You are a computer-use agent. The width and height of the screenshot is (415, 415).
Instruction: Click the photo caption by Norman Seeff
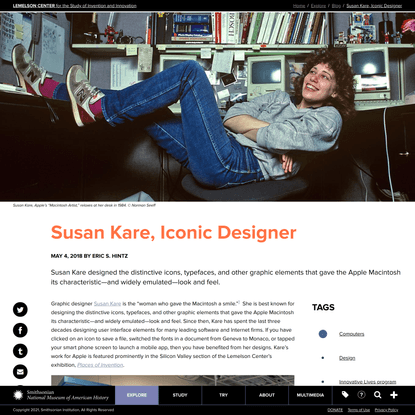tap(84, 205)
